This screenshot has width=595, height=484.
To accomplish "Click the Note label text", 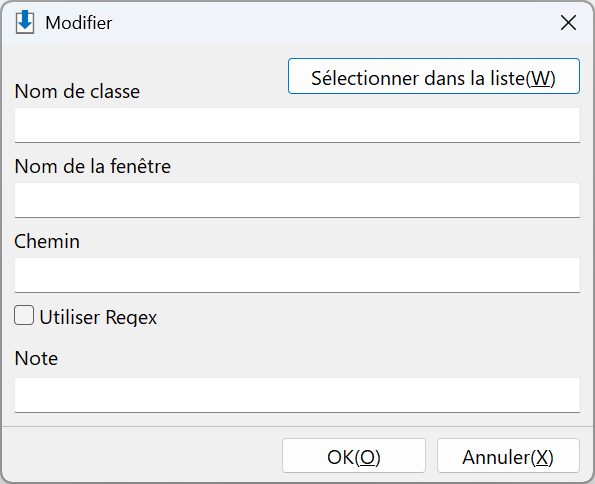I will (36, 358).
